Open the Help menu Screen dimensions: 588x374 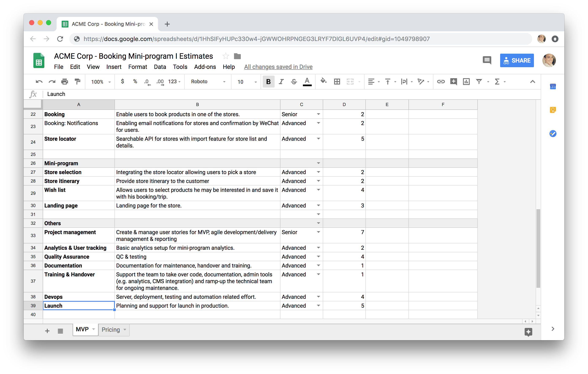click(x=229, y=67)
